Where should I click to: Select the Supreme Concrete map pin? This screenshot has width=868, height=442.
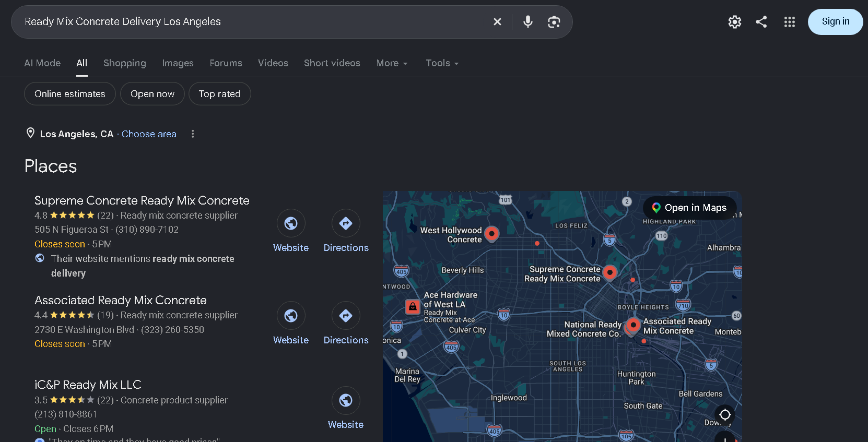pyautogui.click(x=609, y=272)
